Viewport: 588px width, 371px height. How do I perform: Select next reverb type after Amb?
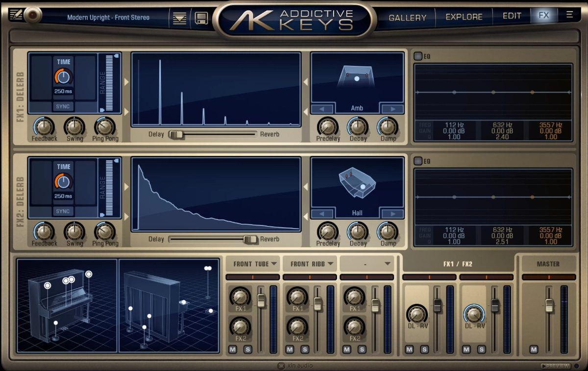pyautogui.click(x=392, y=109)
